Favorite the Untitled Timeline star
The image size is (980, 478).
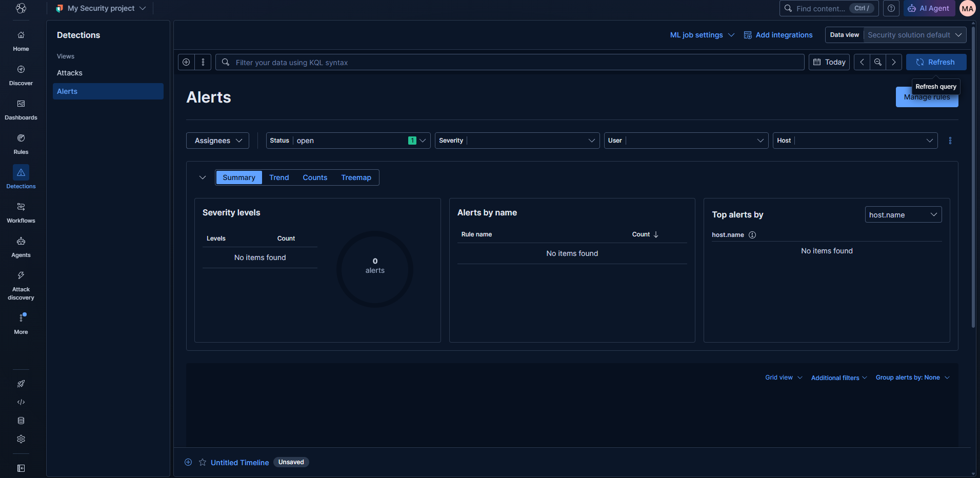coord(203,462)
